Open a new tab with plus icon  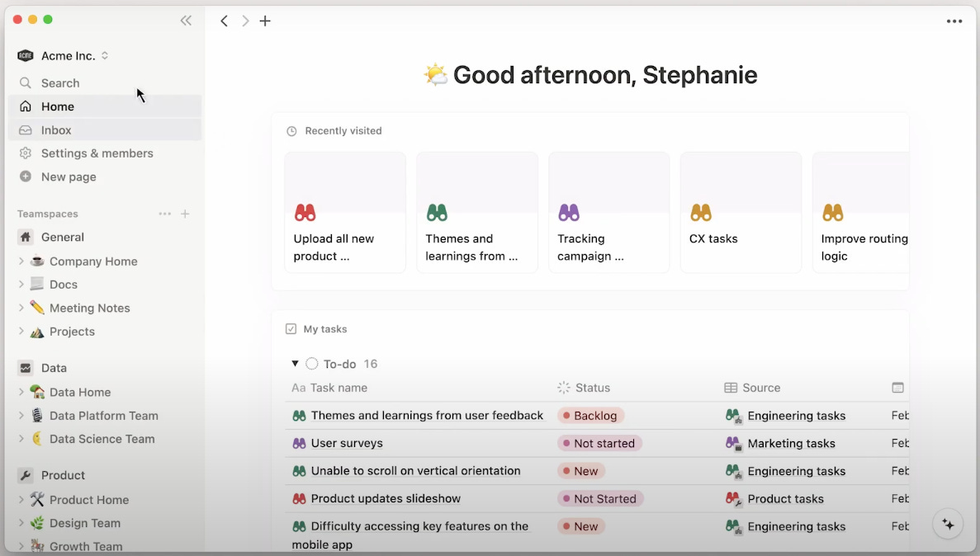(x=265, y=21)
